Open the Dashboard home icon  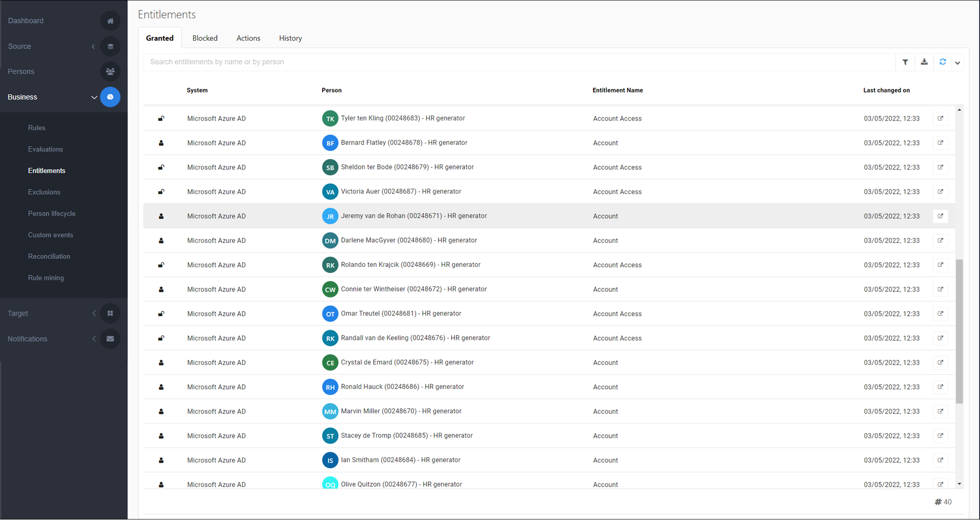110,21
